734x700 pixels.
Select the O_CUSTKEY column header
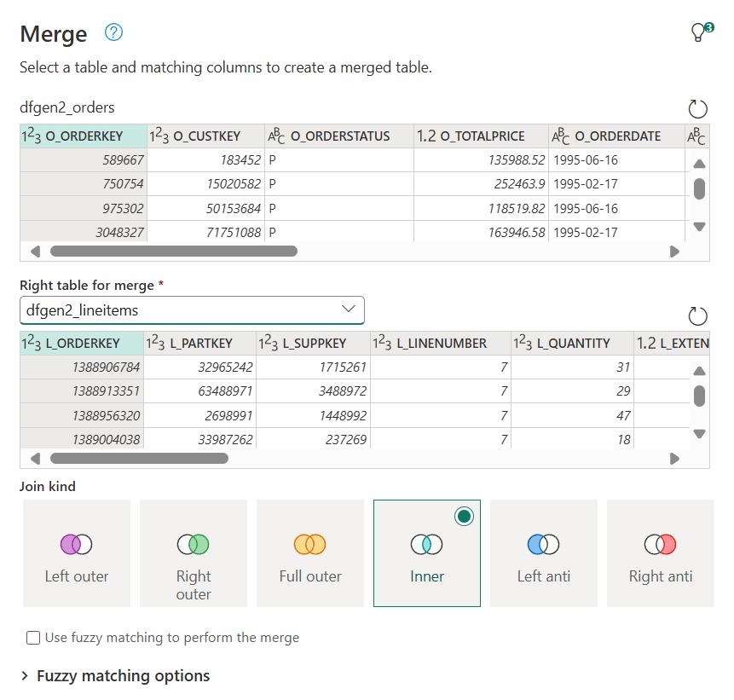(205, 136)
